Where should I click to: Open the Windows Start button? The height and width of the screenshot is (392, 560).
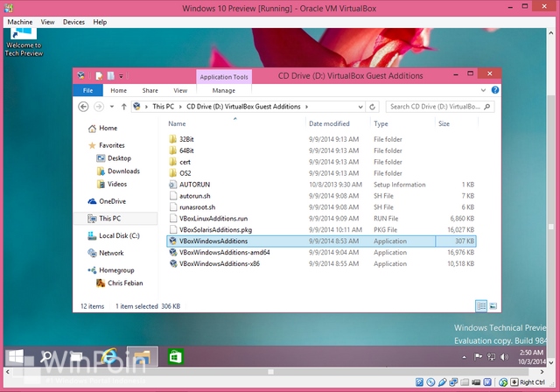pyautogui.click(x=16, y=357)
